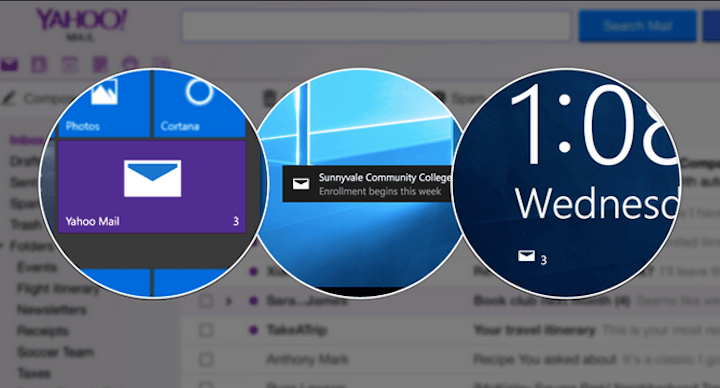The width and height of the screenshot is (720, 388).
Task: Collapse the Folders section arrow
Action: [x=2, y=246]
